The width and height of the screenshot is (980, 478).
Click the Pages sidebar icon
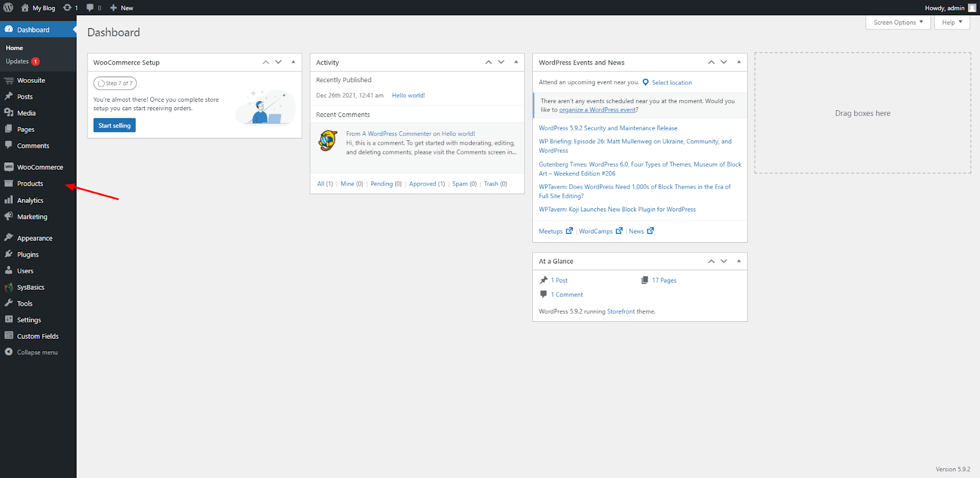coord(9,129)
